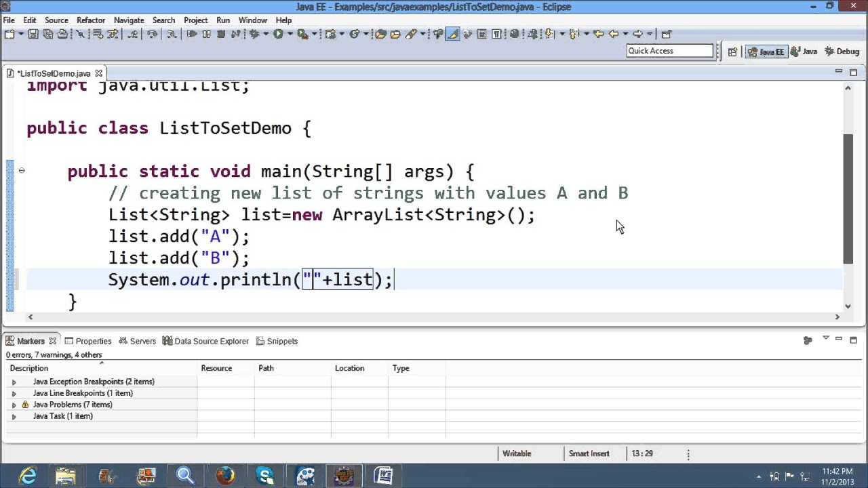
Task: Switch to the Java perspective
Action: (804, 52)
